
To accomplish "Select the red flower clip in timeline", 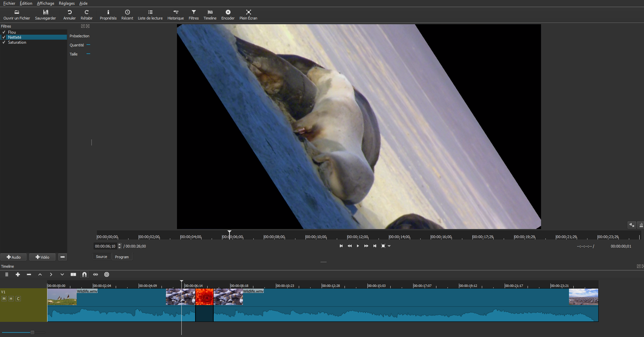I will tap(204, 297).
